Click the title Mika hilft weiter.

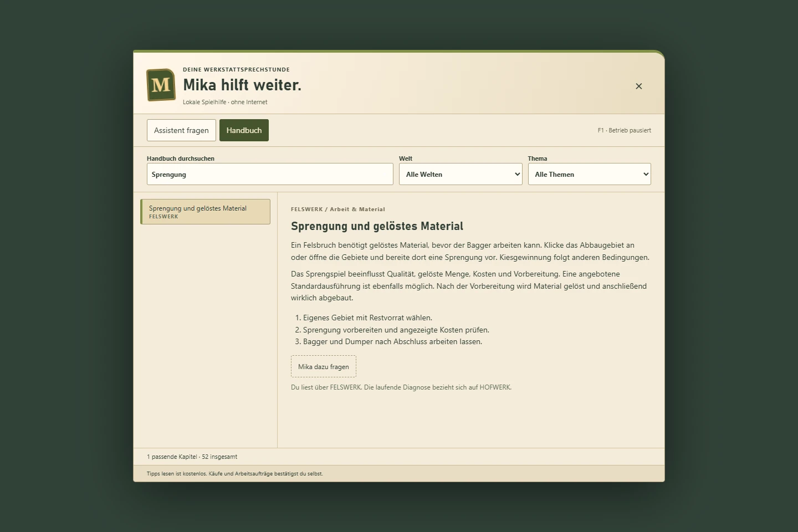(x=242, y=85)
